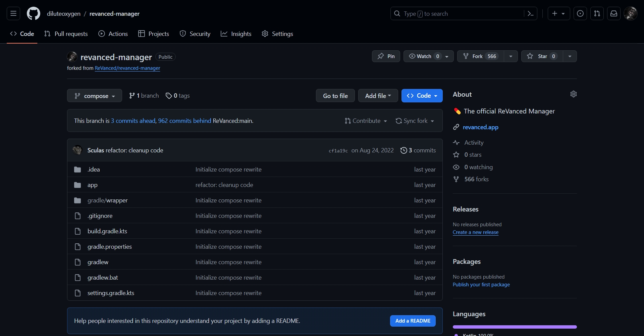View the 3 commits history
644x336 pixels.
[418, 150]
